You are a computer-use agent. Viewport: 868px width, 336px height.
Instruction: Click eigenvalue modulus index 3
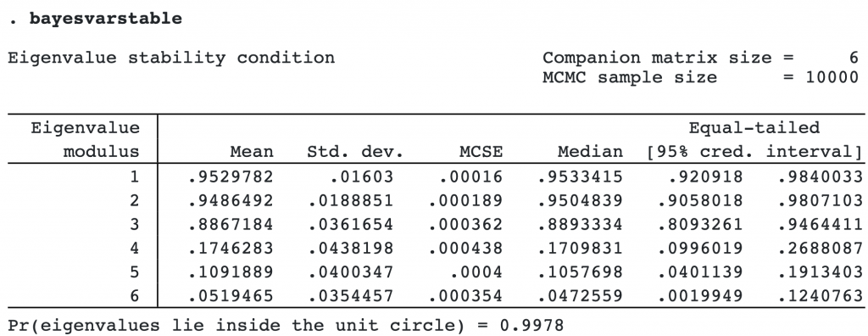point(135,224)
